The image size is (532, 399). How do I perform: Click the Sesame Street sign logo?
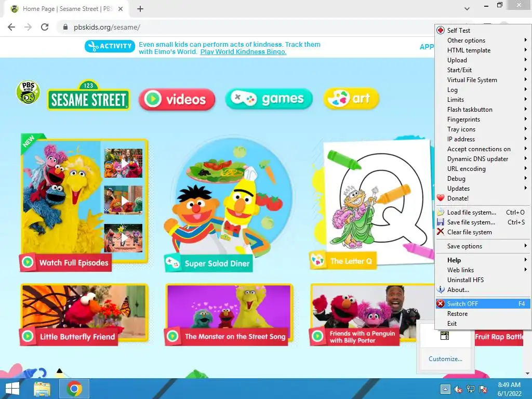[88, 96]
